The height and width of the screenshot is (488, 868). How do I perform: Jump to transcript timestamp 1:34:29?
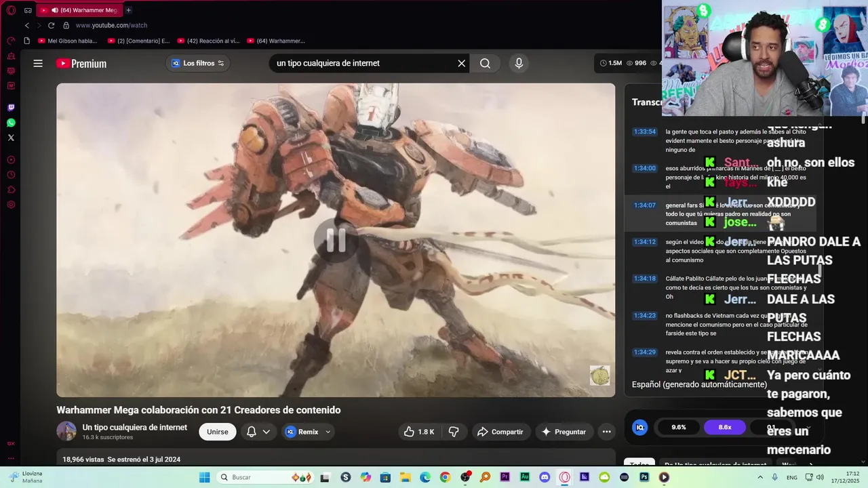pyautogui.click(x=644, y=352)
